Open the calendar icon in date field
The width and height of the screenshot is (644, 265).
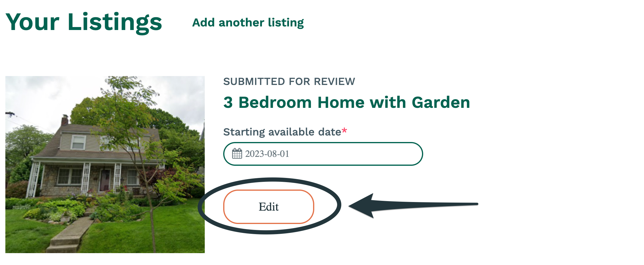pyautogui.click(x=237, y=154)
